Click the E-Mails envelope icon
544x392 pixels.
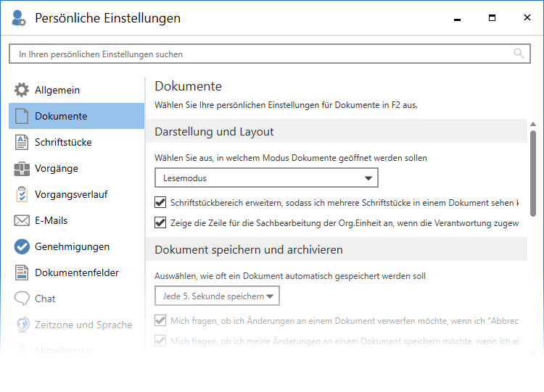(x=22, y=221)
